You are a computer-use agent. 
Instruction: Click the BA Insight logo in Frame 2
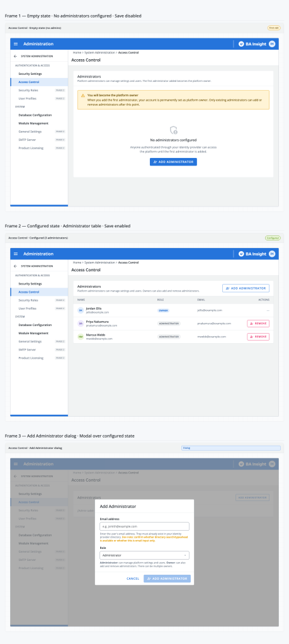pos(252,254)
